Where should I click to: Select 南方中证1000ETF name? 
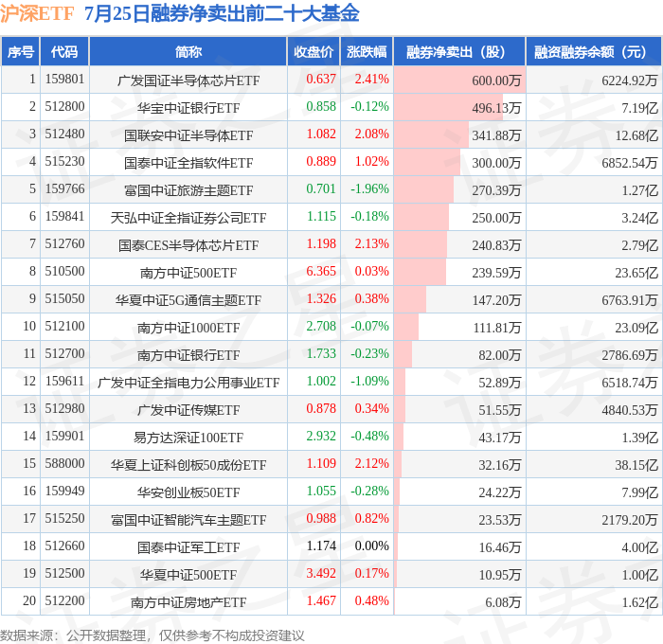pyautogui.click(x=188, y=328)
